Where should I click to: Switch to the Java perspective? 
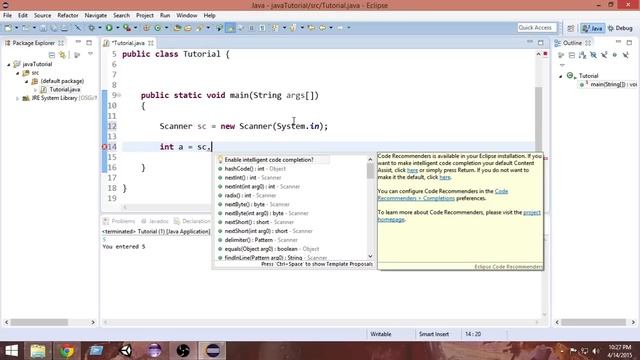click(593, 28)
